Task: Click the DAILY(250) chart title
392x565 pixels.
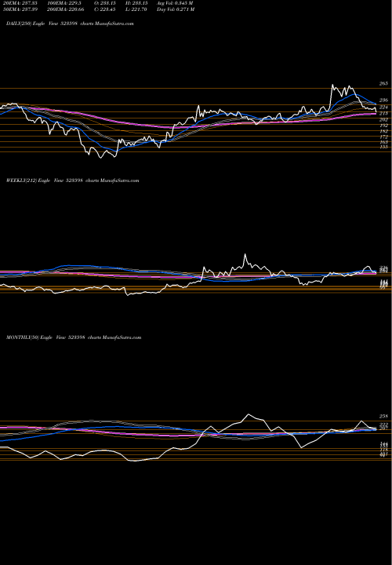Action: [x=70, y=24]
